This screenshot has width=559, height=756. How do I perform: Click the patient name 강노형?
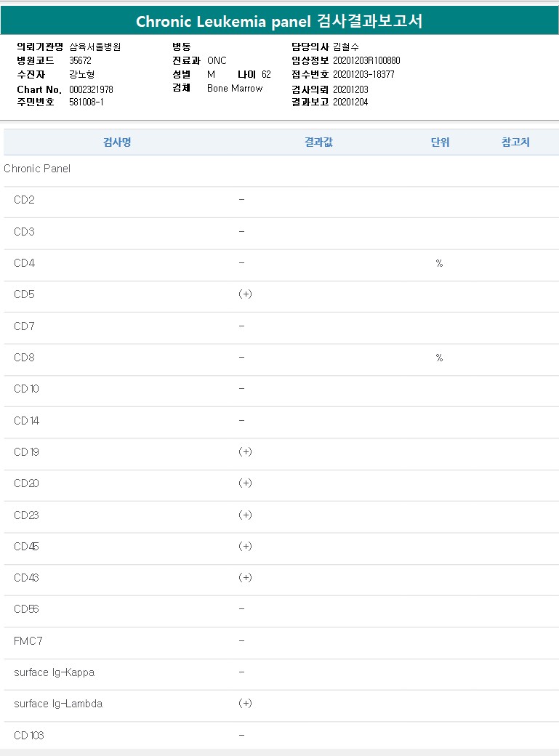[x=82, y=75]
